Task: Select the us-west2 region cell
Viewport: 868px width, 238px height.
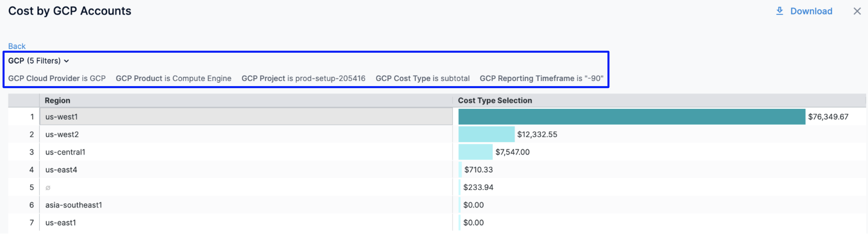Action: [62, 135]
